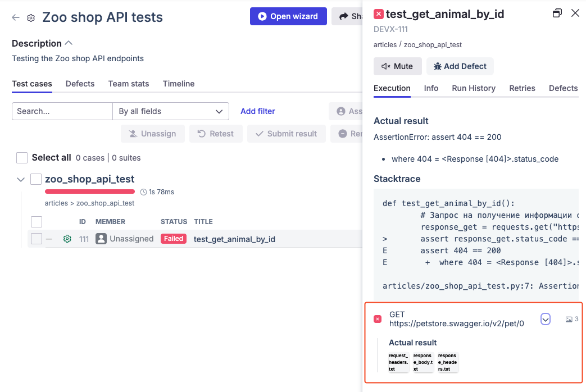Select checkbox for test case row 111
This screenshot has width=586, height=392.
pyautogui.click(x=37, y=239)
